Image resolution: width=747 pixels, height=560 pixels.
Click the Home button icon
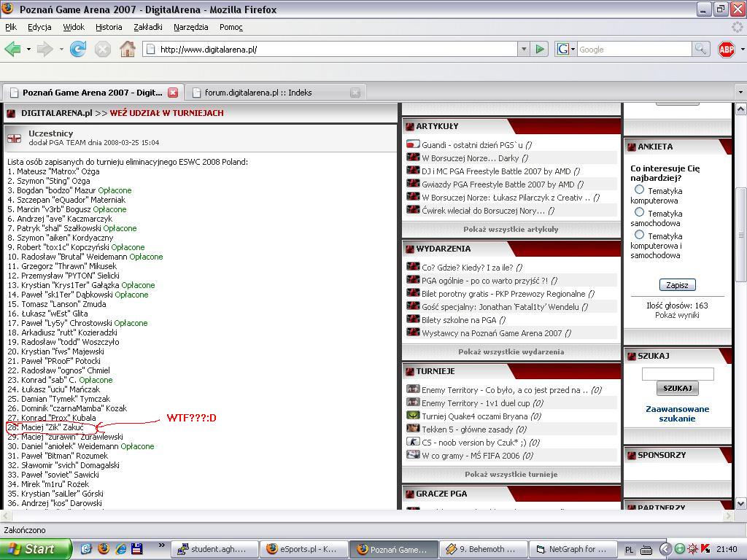click(x=127, y=49)
